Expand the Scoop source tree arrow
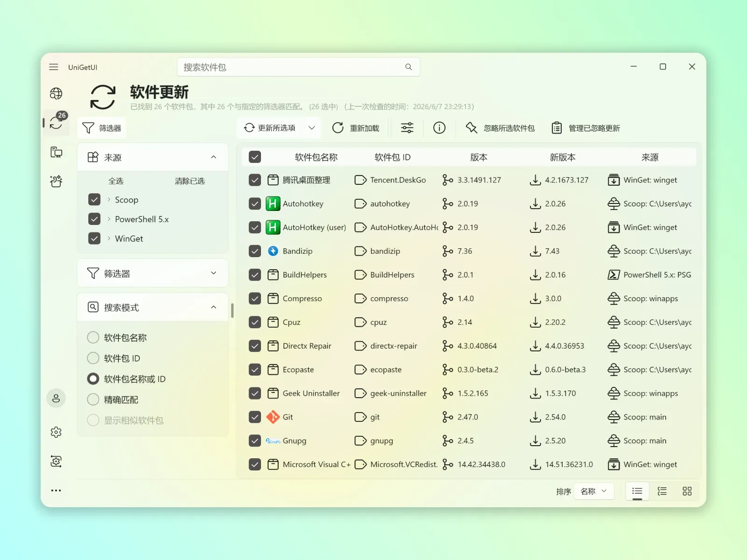 pos(109,200)
